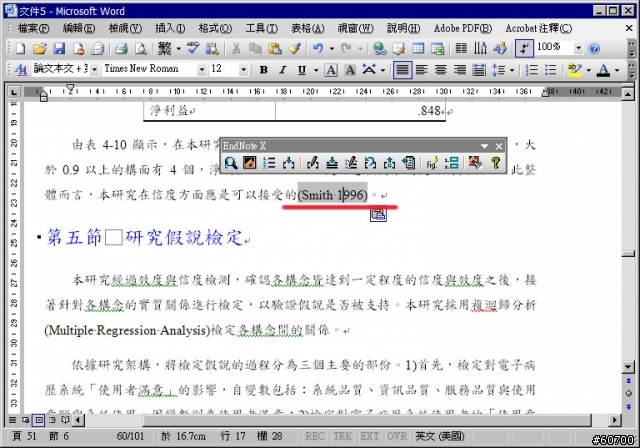640x448 pixels.
Task: Toggle bulleted list formatting
Action: (551, 70)
